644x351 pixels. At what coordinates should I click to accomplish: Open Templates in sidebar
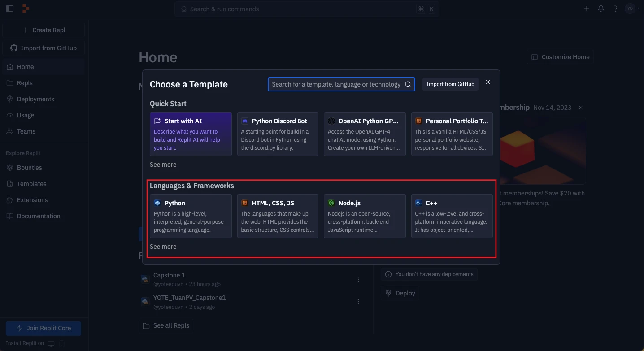tap(44, 184)
